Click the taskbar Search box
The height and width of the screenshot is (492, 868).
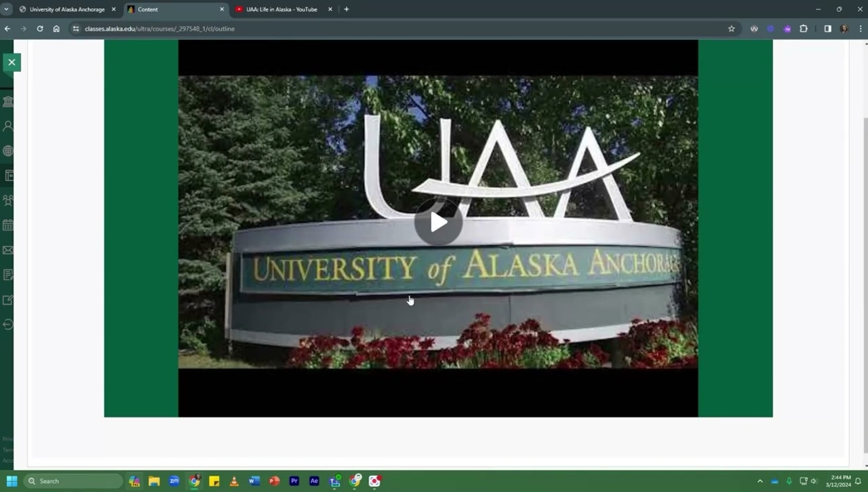tap(73, 481)
